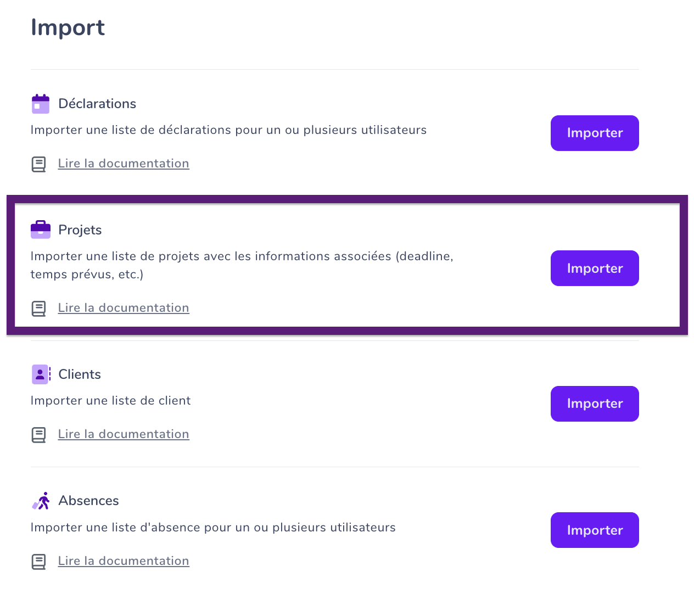694x616 pixels.
Task: Click the Absences section heading
Action: click(88, 501)
